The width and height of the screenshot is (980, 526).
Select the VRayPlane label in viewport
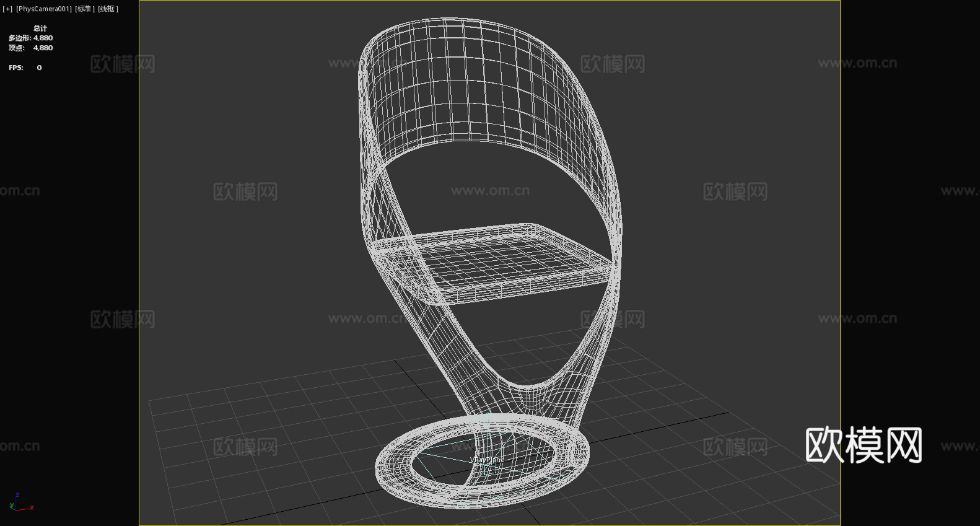point(488,460)
